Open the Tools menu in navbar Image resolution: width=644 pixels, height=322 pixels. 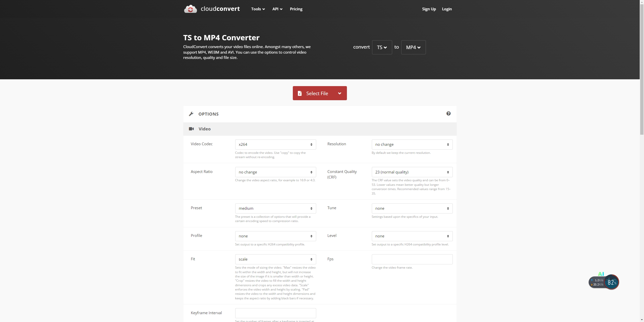click(257, 9)
